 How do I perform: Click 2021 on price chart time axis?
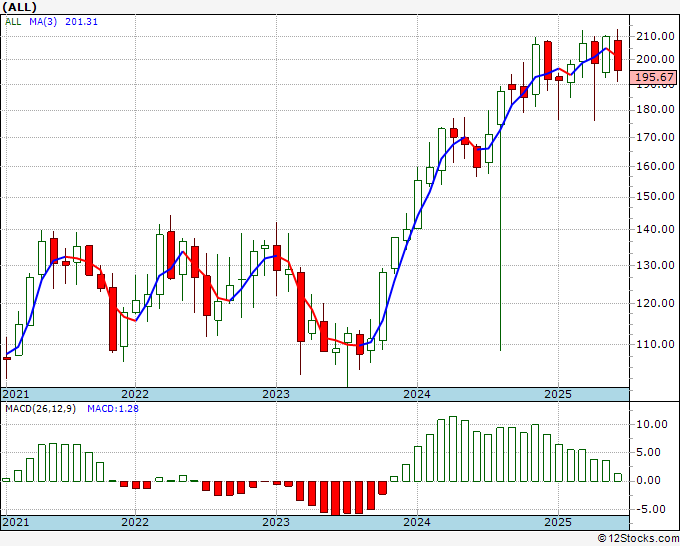pyautogui.click(x=16, y=394)
